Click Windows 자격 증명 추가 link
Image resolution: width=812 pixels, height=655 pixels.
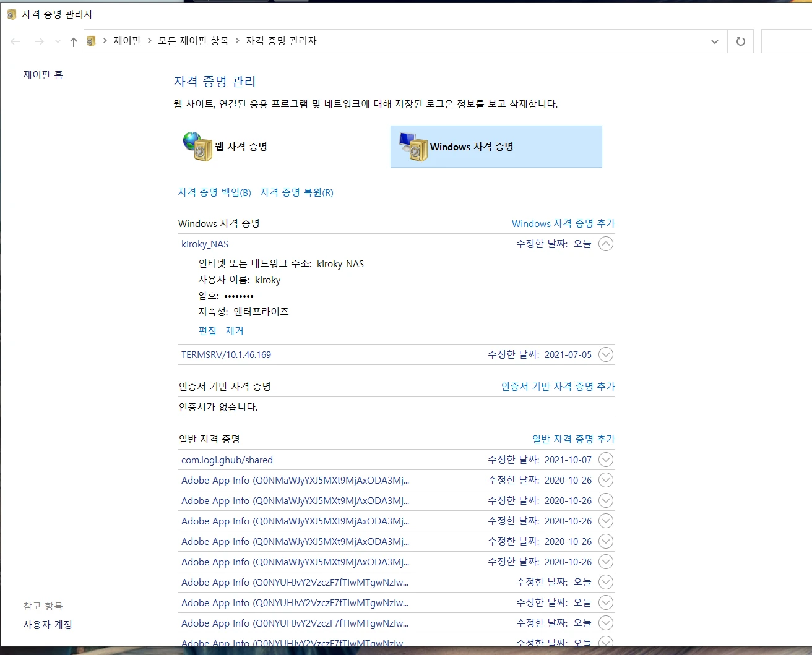click(563, 223)
